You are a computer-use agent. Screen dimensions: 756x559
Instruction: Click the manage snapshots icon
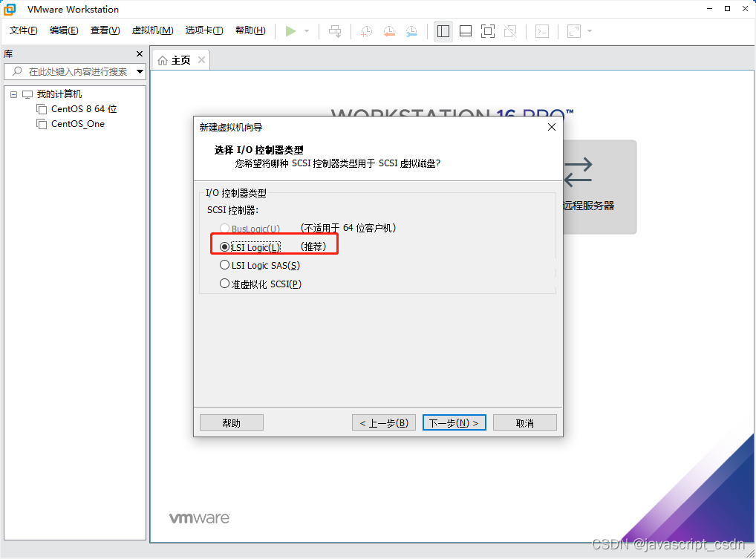point(411,31)
